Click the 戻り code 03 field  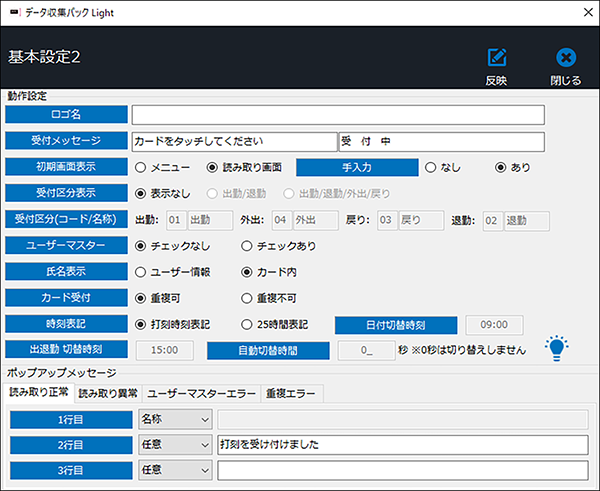(x=387, y=220)
